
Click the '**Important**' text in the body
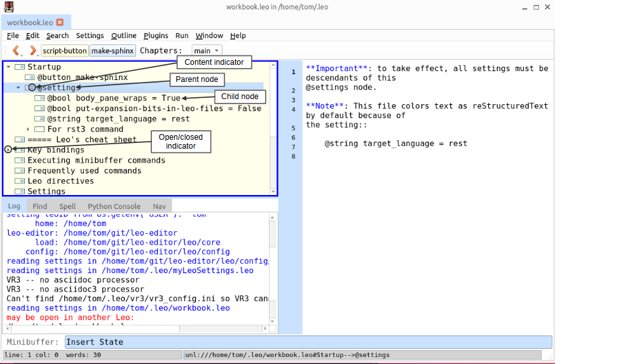click(337, 69)
